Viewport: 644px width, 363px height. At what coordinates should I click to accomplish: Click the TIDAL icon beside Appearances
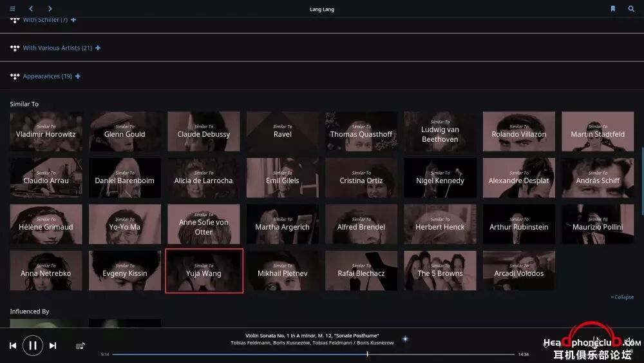point(15,77)
